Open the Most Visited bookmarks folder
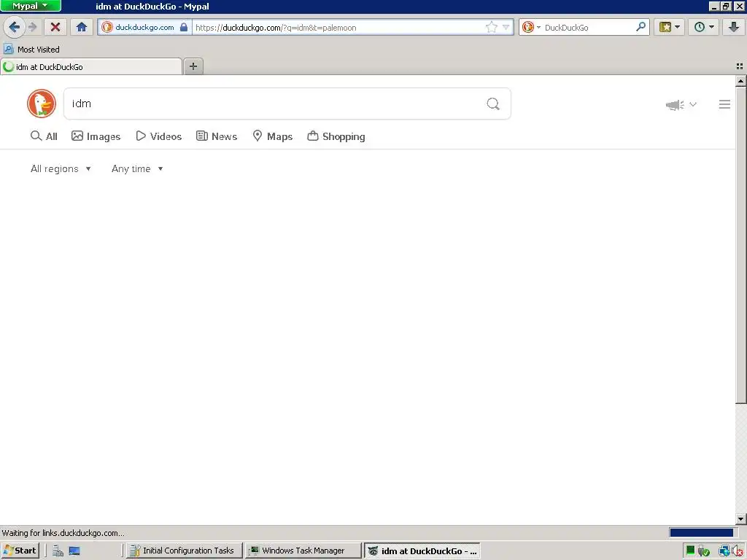 [31, 49]
